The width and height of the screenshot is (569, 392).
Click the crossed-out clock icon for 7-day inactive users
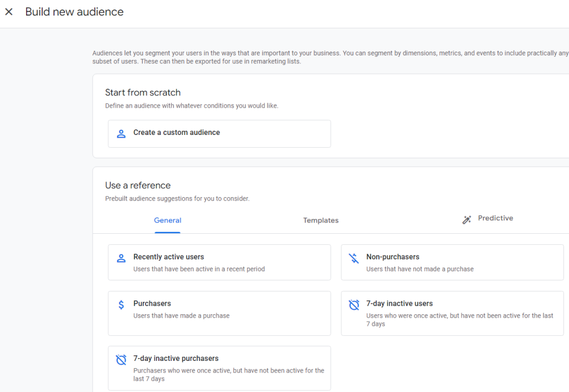pos(354,305)
